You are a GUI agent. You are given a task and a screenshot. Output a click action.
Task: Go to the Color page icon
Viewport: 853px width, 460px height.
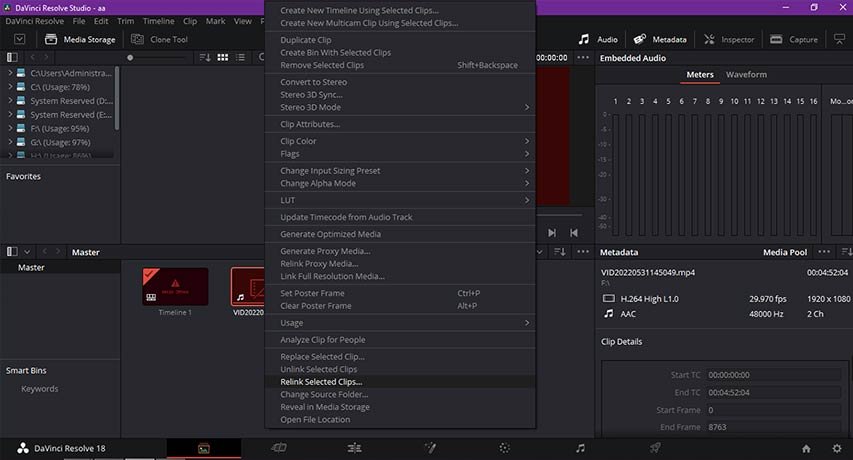pos(505,448)
